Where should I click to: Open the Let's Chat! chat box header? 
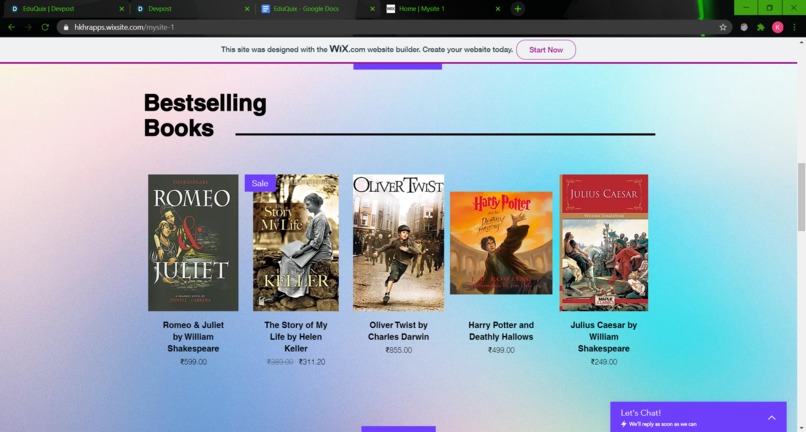[x=699, y=417]
